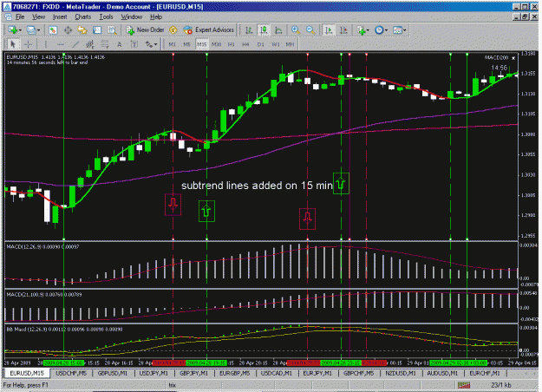Viewport: 542px width, 392px height.
Task: Expand the New Chart dropdown arrow
Action: pyautogui.click(x=20, y=30)
